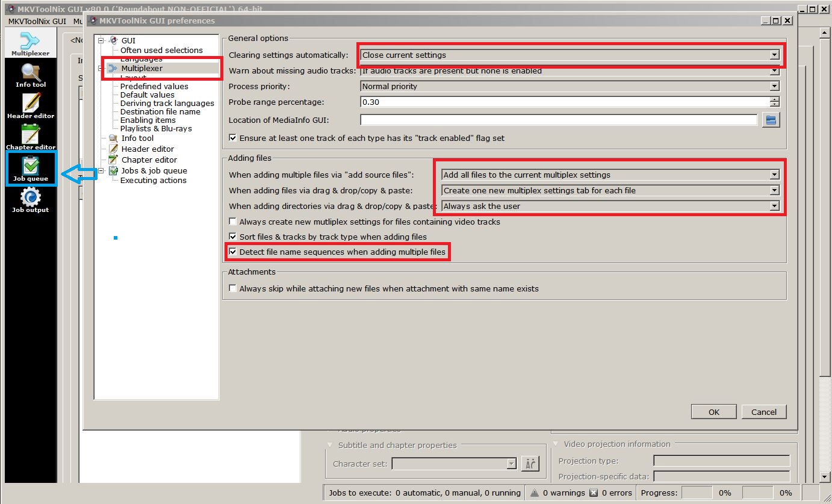Open the Header editor in sidebar

pos(31,107)
